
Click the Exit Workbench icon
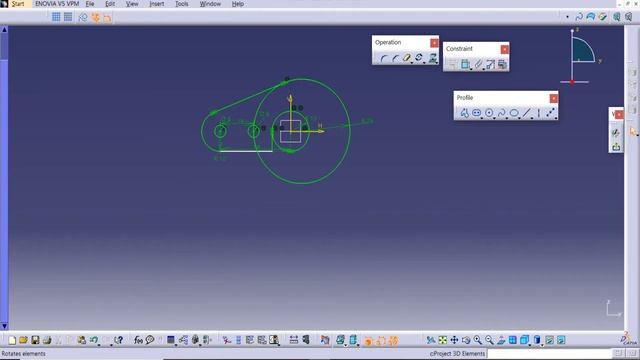point(616,146)
